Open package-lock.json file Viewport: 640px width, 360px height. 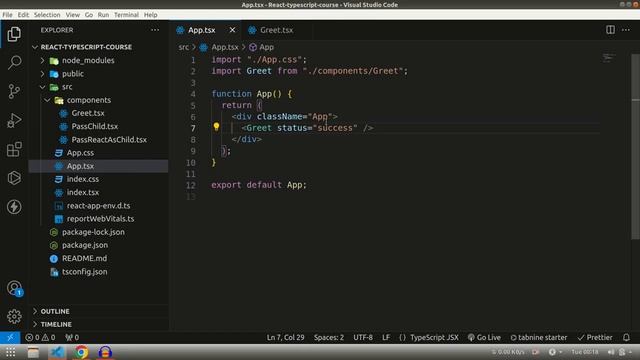[93, 232]
